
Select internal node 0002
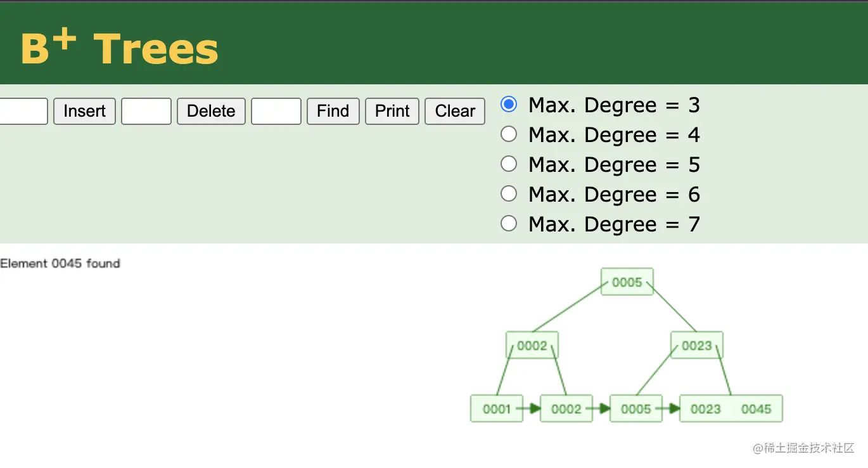(532, 346)
